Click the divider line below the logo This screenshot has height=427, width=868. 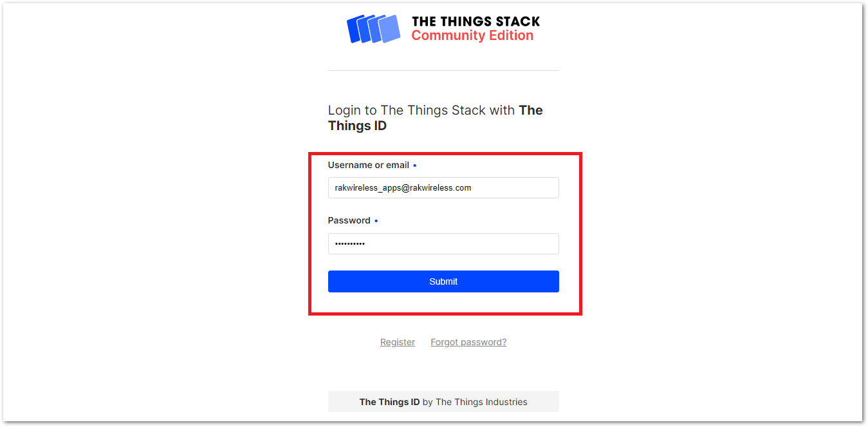pyautogui.click(x=443, y=71)
